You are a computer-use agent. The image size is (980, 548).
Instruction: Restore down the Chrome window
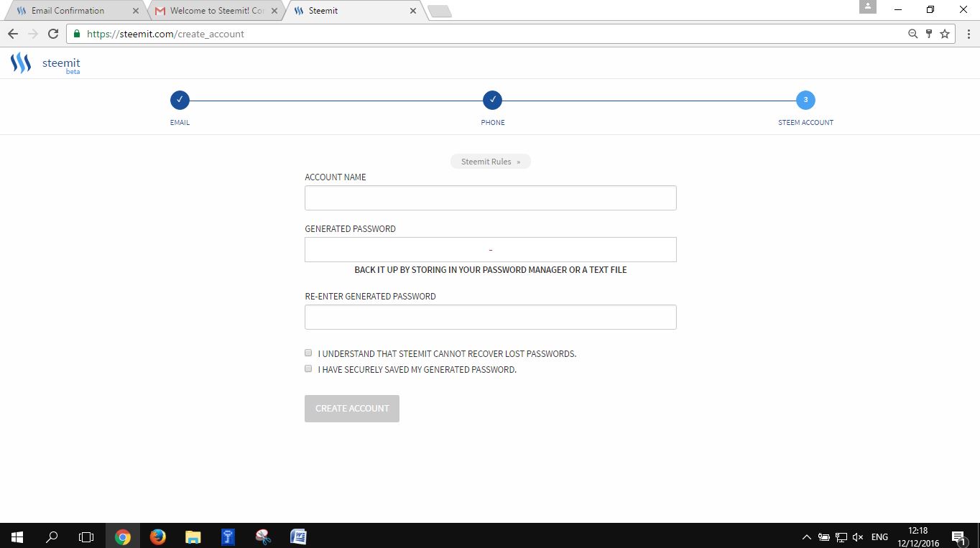930,9
